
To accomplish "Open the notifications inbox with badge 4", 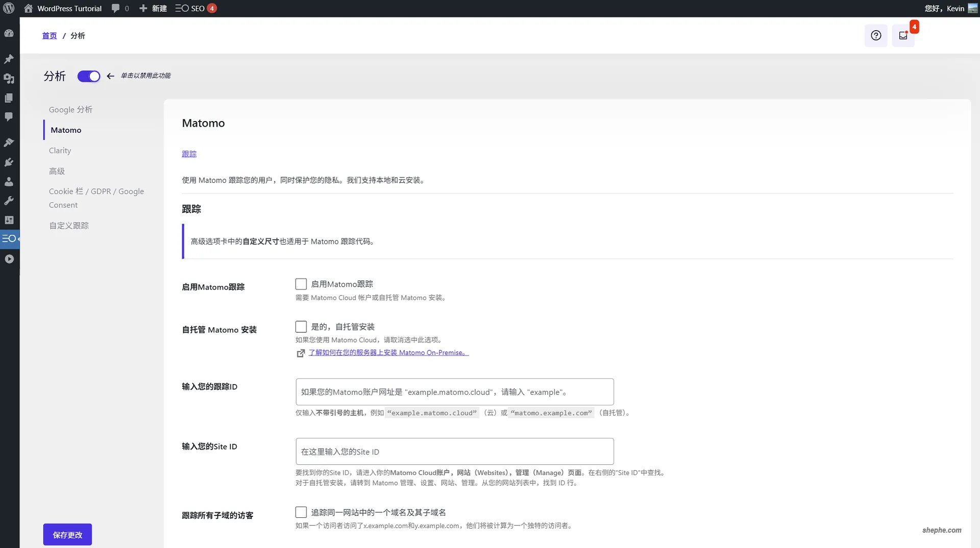I will point(904,35).
